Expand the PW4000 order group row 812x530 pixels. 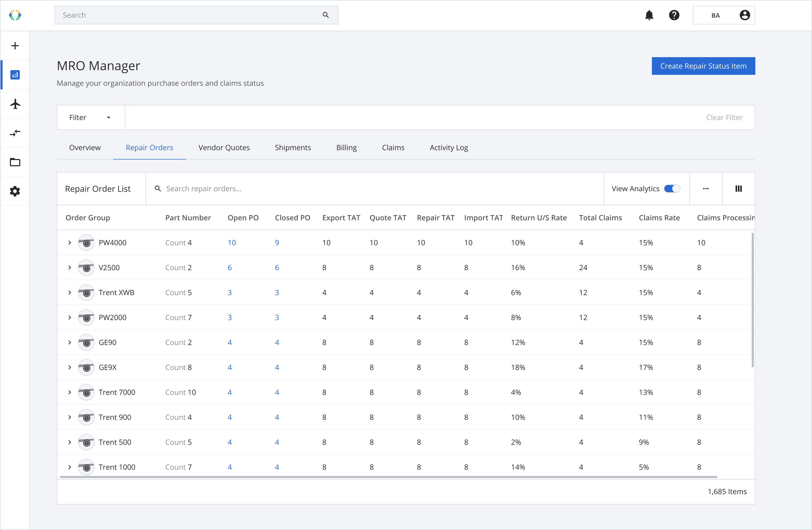pyautogui.click(x=70, y=243)
